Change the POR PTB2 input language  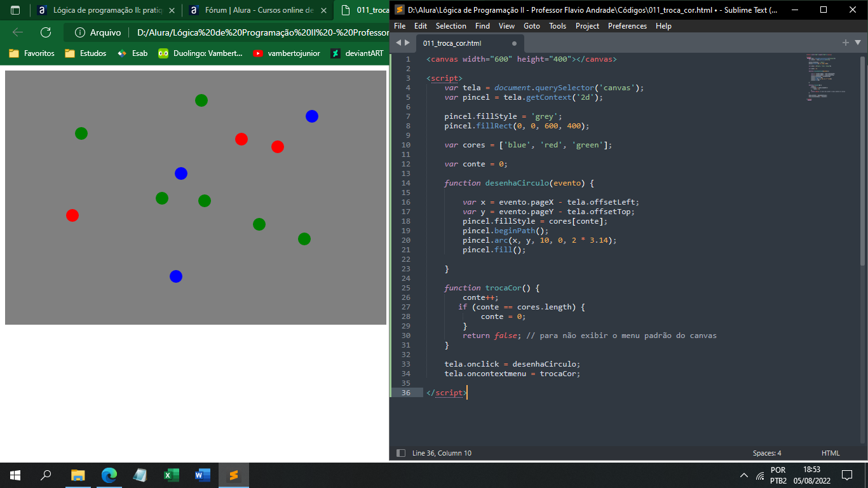click(x=778, y=475)
